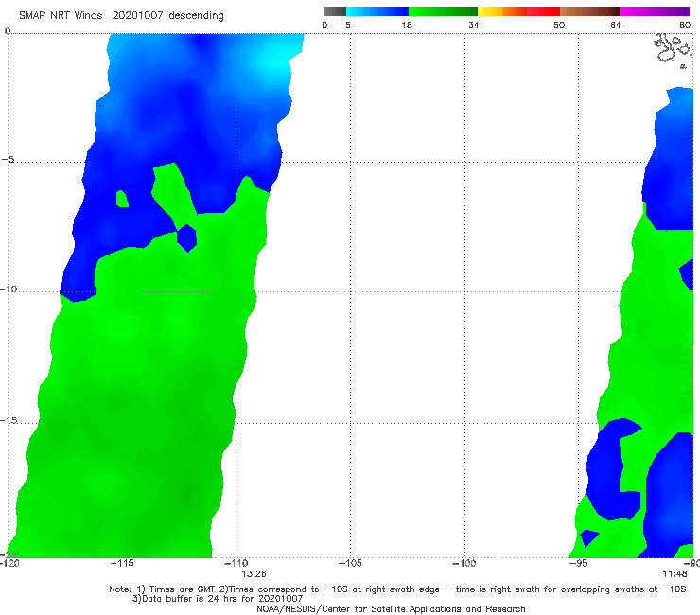
Task: Click the color bar label '50'
Action: coord(559,26)
